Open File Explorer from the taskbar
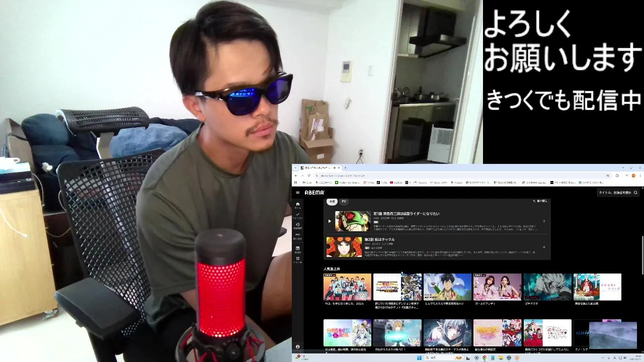 click(501, 358)
